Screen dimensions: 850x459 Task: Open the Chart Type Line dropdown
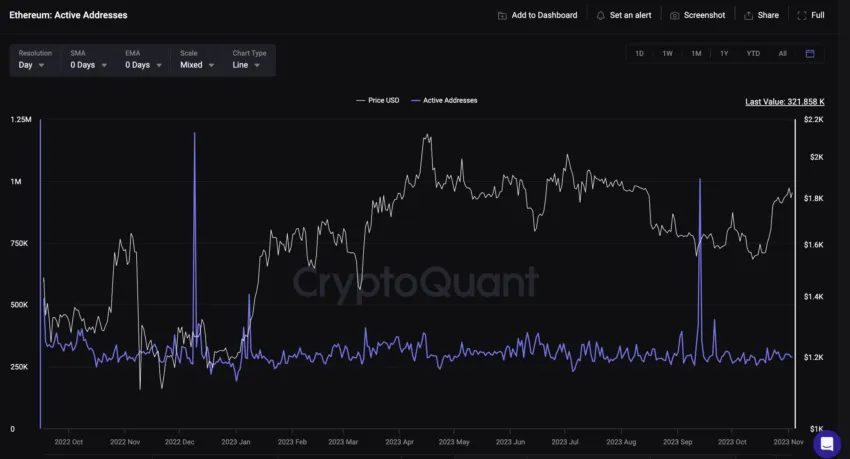pyautogui.click(x=249, y=60)
